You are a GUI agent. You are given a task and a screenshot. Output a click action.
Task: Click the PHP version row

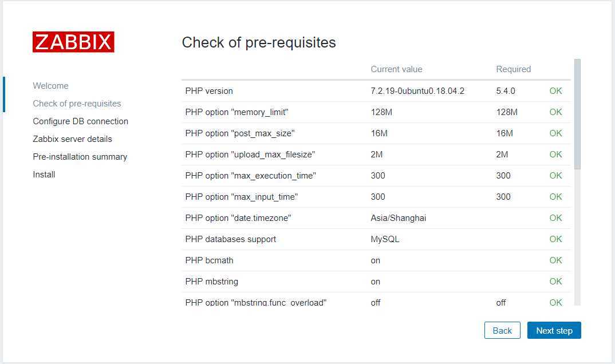[x=376, y=91]
